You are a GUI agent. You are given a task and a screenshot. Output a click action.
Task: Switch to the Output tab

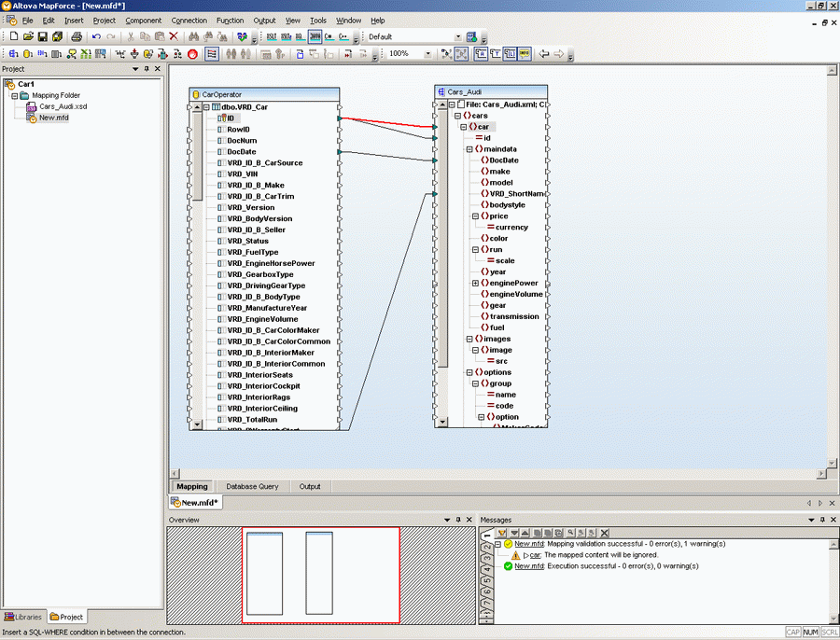310,486
